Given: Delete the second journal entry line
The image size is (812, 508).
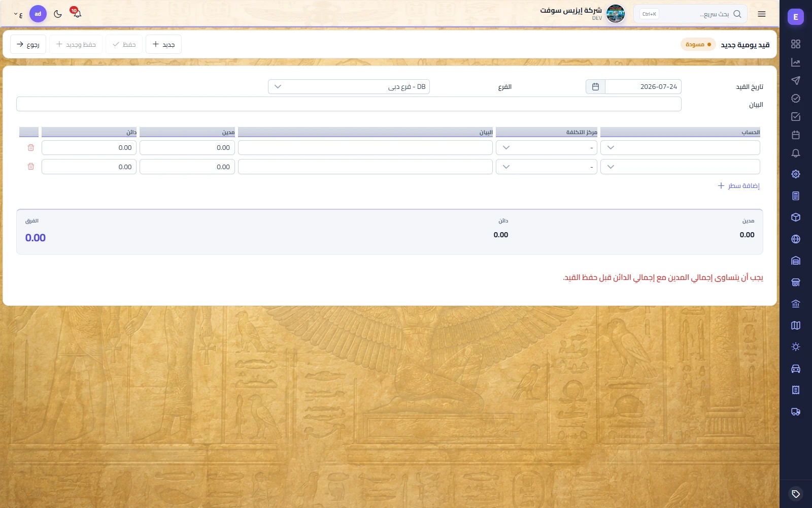Looking at the screenshot, I should 30,167.
